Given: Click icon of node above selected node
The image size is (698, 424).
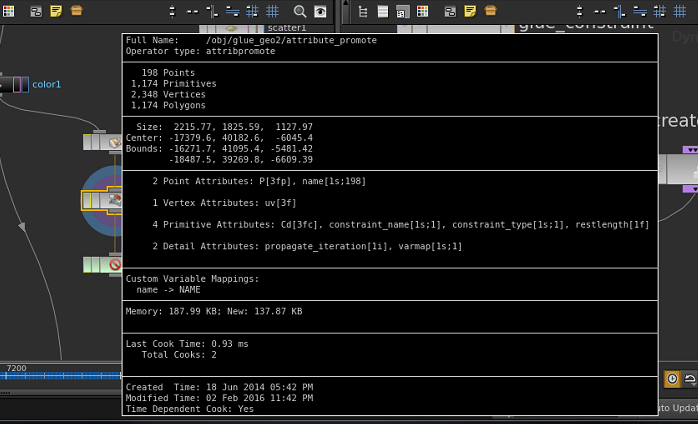Looking at the screenshot, I should click(x=115, y=142).
